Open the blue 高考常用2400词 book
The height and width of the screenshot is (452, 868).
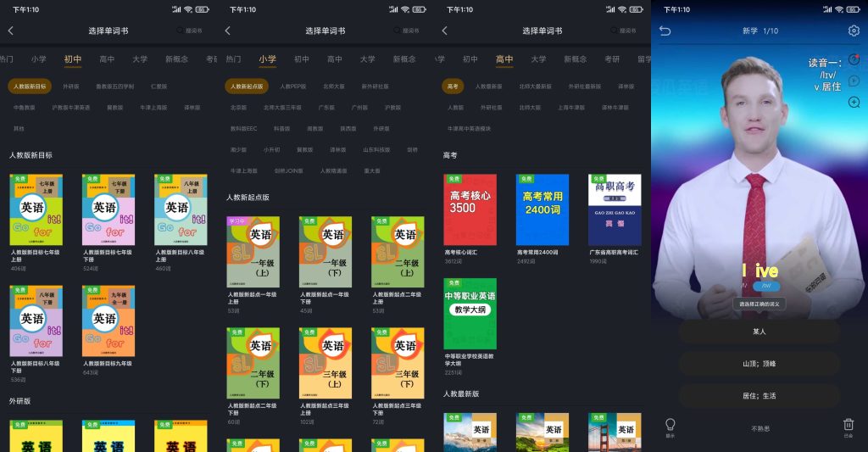(542, 210)
